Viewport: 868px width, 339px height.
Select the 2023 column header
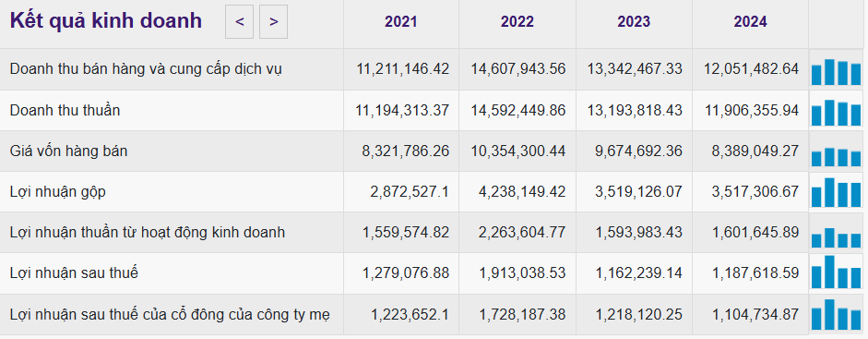(x=634, y=21)
